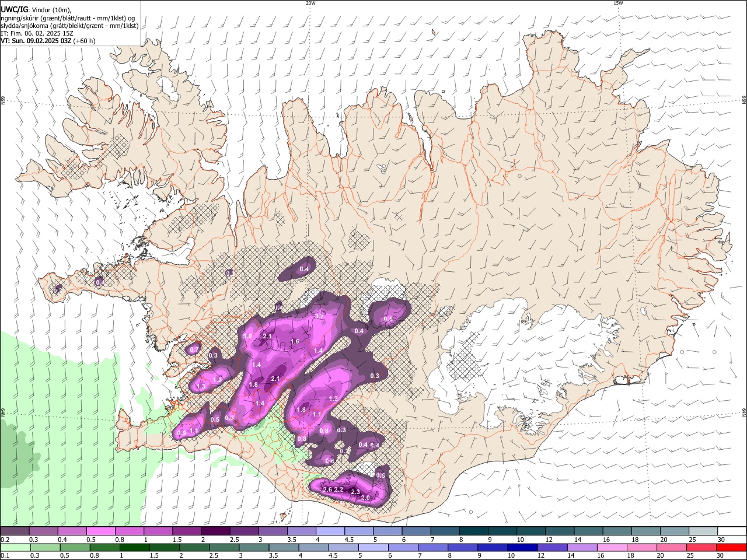
Task: Click the '2.3' snowfall value on the south coast
Action: [x=355, y=492]
